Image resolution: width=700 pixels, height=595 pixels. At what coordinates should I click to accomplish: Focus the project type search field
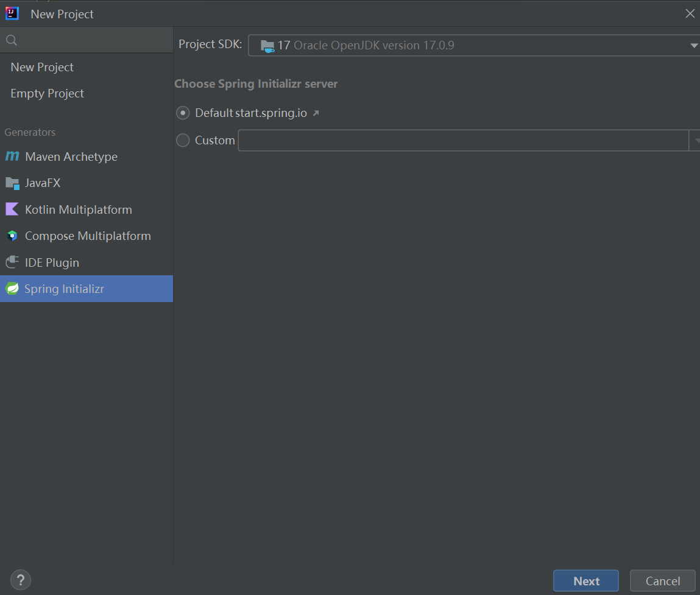tap(86, 40)
